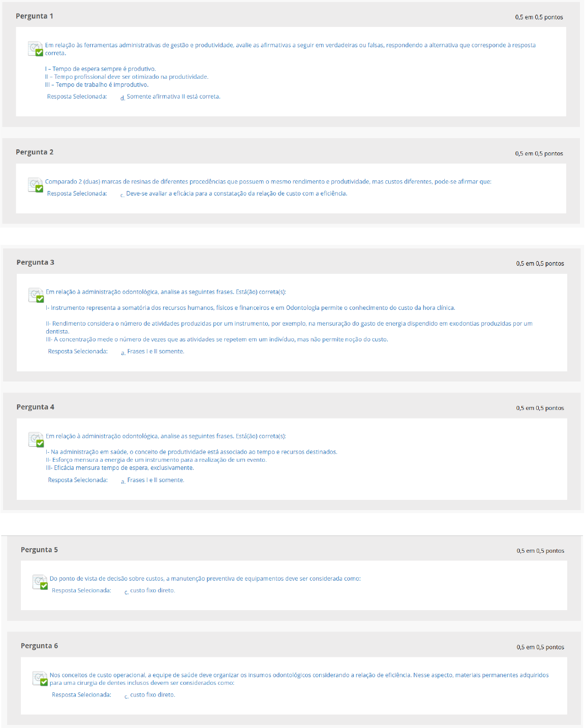
Task: Click answer 'Somente afirmativa II está correta'
Action: point(173,97)
